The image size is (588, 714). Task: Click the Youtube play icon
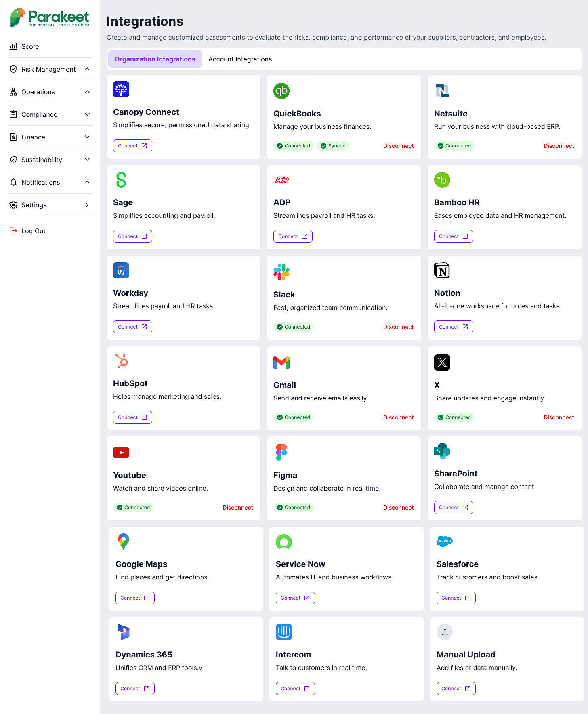(x=121, y=453)
